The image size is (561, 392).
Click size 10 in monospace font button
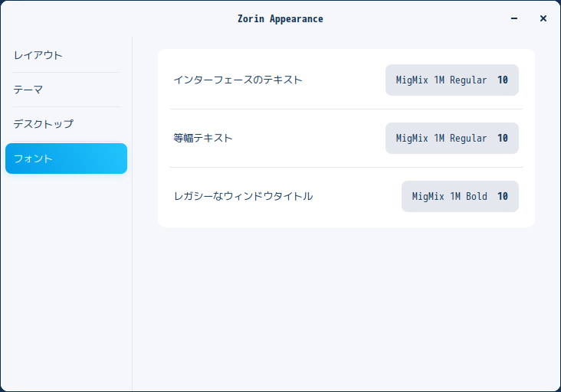tap(503, 139)
